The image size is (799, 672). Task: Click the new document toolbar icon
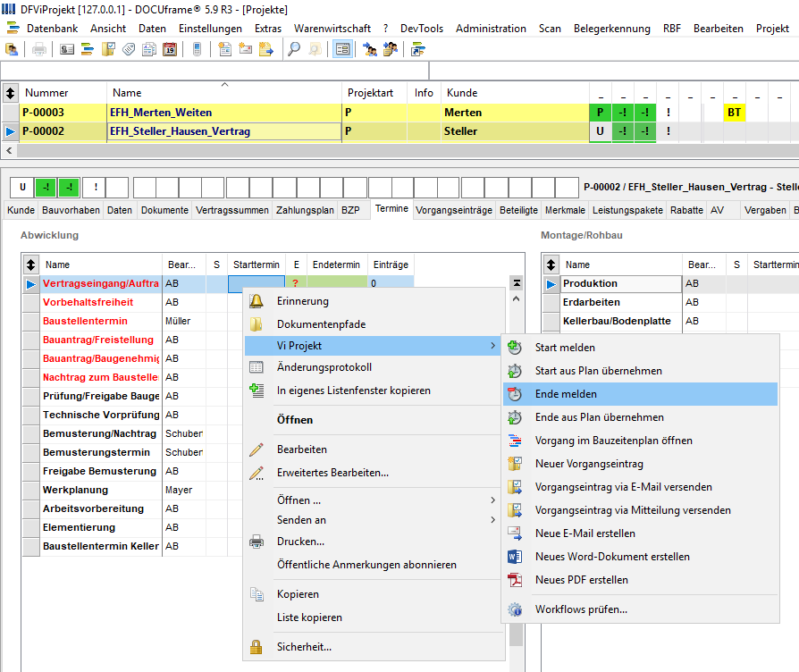(224, 49)
